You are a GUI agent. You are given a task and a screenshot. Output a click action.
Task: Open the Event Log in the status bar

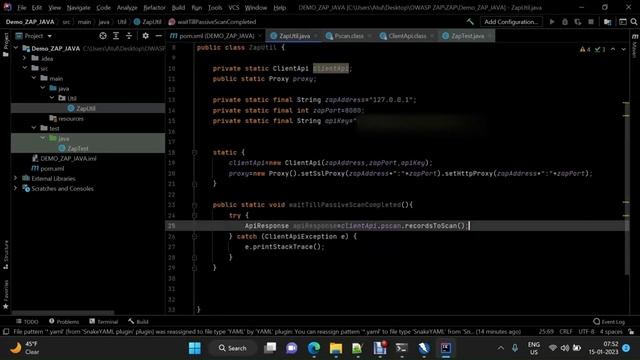click(609, 322)
